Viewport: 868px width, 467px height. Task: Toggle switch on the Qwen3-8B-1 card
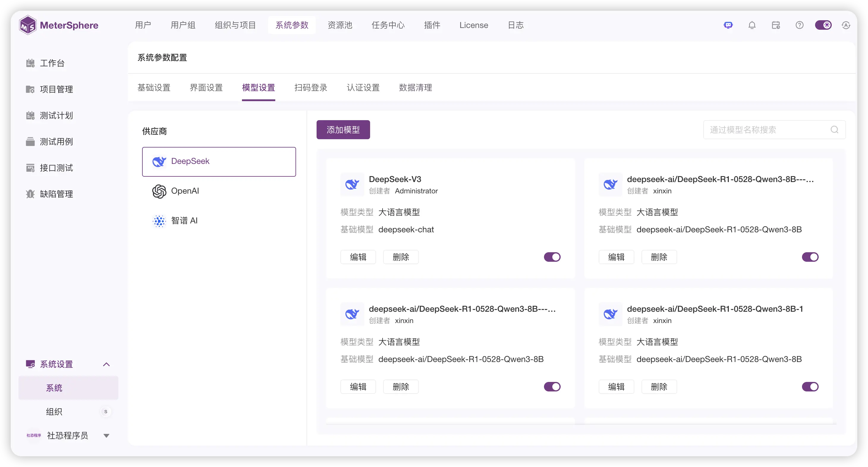tap(810, 387)
